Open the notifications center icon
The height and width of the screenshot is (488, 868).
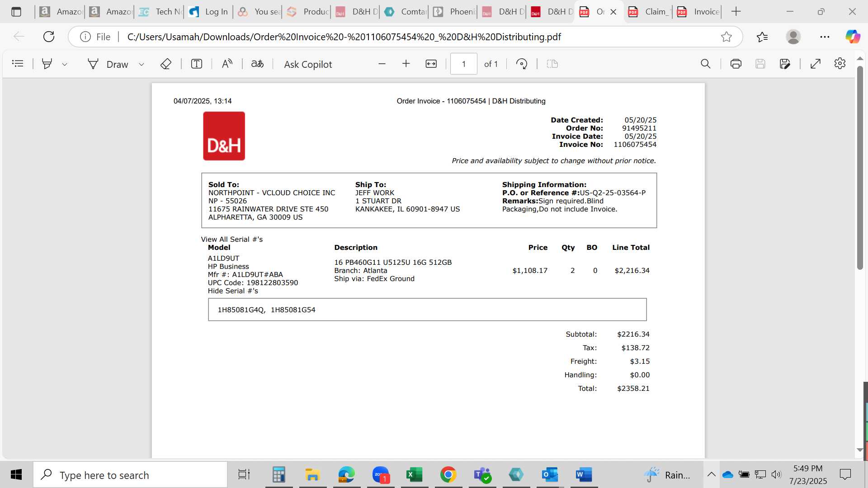point(845,474)
